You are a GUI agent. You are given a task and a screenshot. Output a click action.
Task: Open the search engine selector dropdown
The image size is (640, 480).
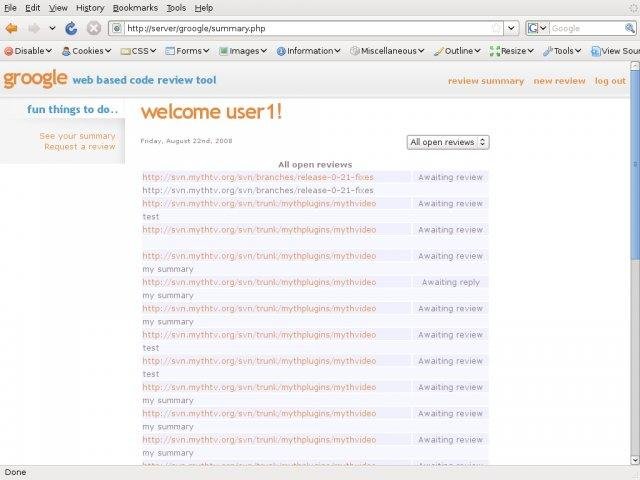pos(537,28)
